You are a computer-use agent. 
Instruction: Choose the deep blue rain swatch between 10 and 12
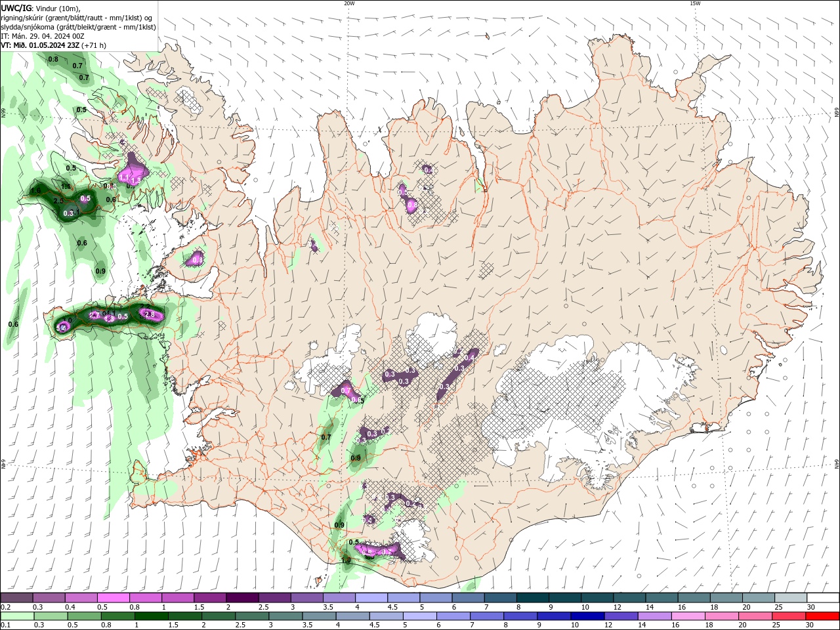tap(587, 616)
